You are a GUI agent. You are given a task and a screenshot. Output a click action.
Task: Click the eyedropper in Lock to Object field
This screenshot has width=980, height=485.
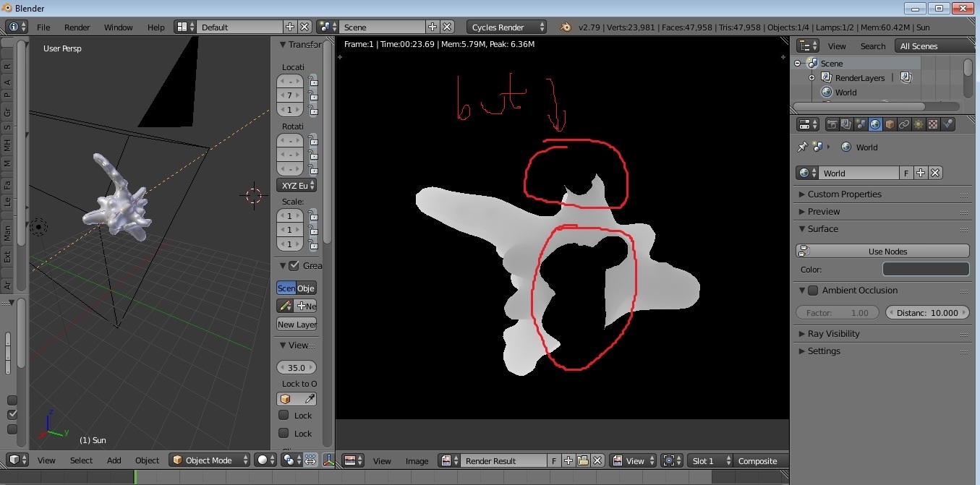tap(308, 399)
